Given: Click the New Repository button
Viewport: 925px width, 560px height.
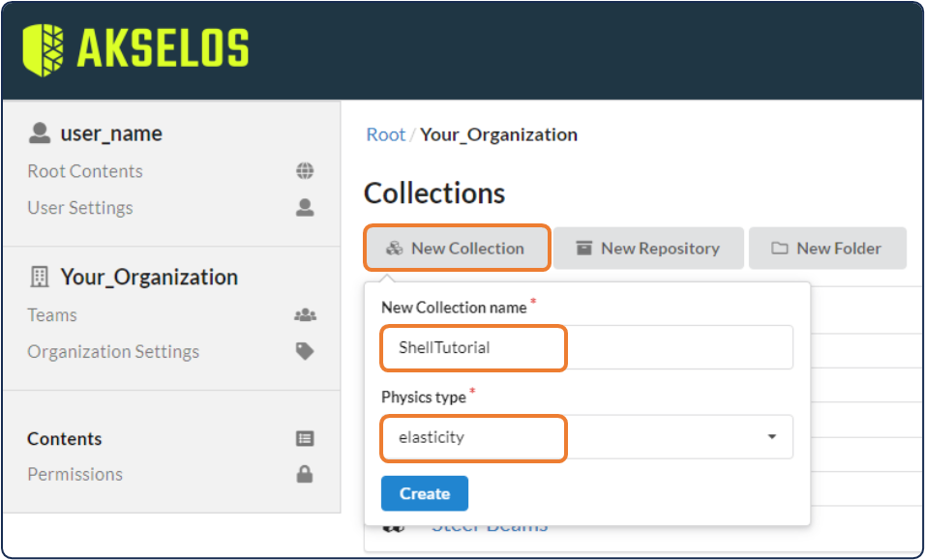Looking at the screenshot, I should click(x=648, y=249).
